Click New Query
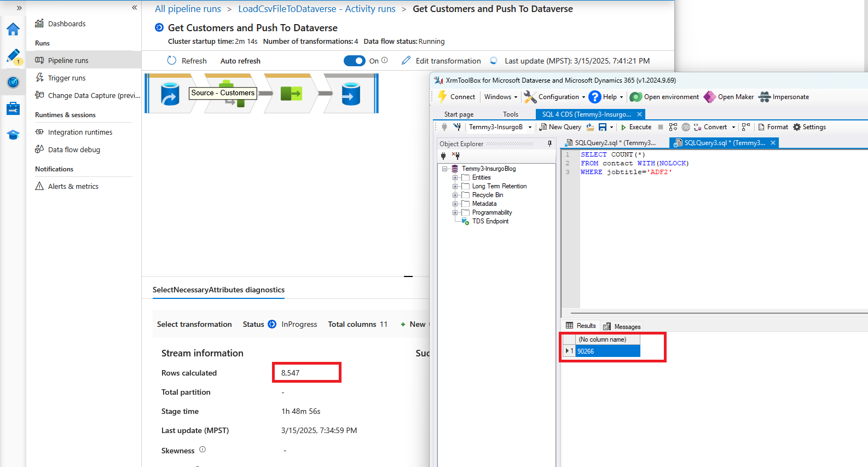The height and width of the screenshot is (467, 868). point(560,127)
